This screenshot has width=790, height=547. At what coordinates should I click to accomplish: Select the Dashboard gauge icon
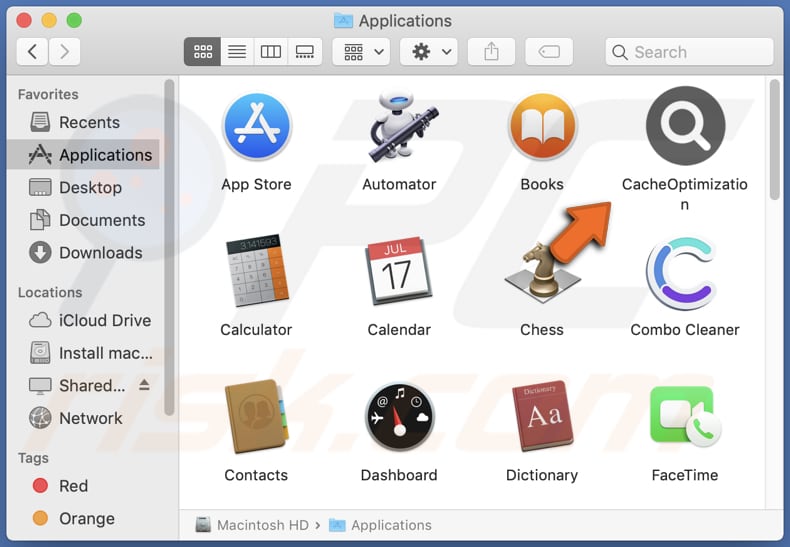click(x=399, y=417)
